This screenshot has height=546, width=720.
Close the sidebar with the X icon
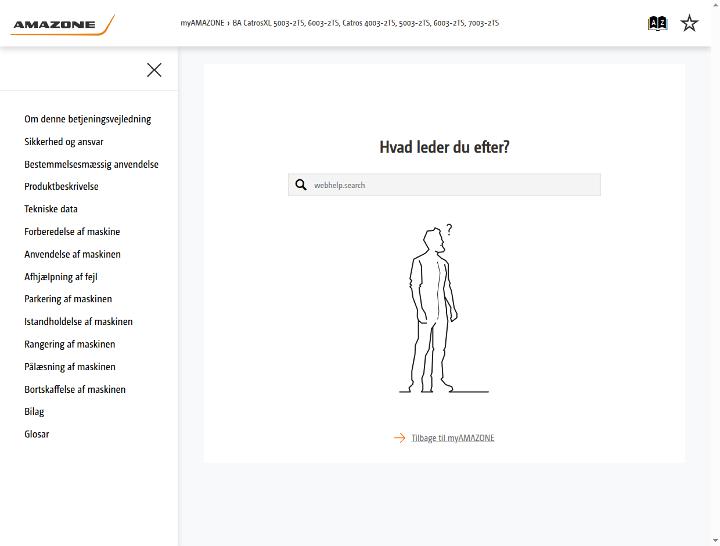[x=154, y=70]
